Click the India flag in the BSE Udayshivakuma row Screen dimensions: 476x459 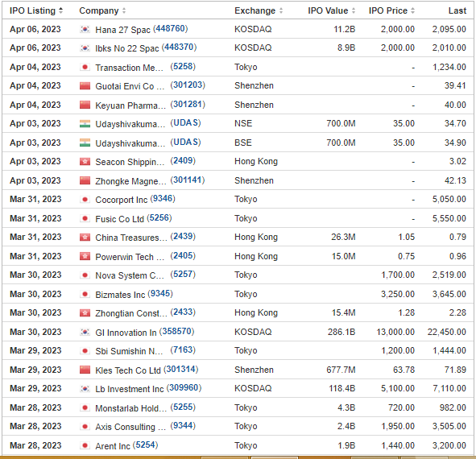pos(85,143)
